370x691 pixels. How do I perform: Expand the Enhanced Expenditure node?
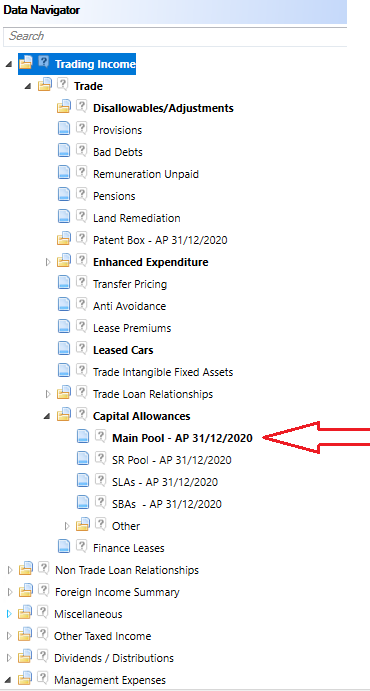pyautogui.click(x=48, y=262)
